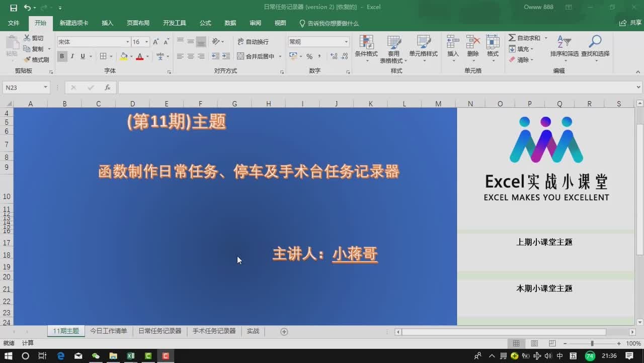Expand the formula bar chevron

(x=639, y=88)
